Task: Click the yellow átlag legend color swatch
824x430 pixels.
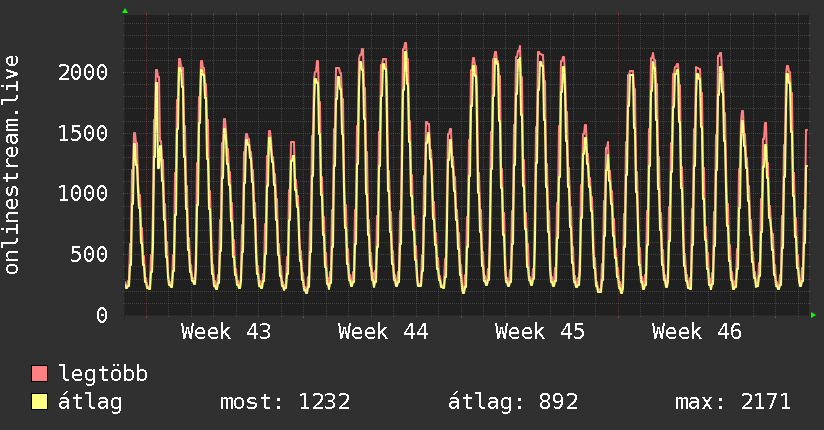Action: click(39, 402)
